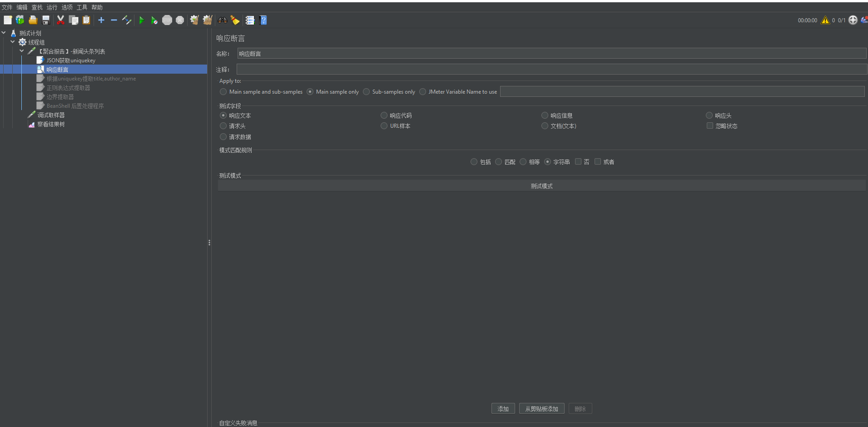
Task: Select the 响应文本 radio button
Action: [223, 116]
